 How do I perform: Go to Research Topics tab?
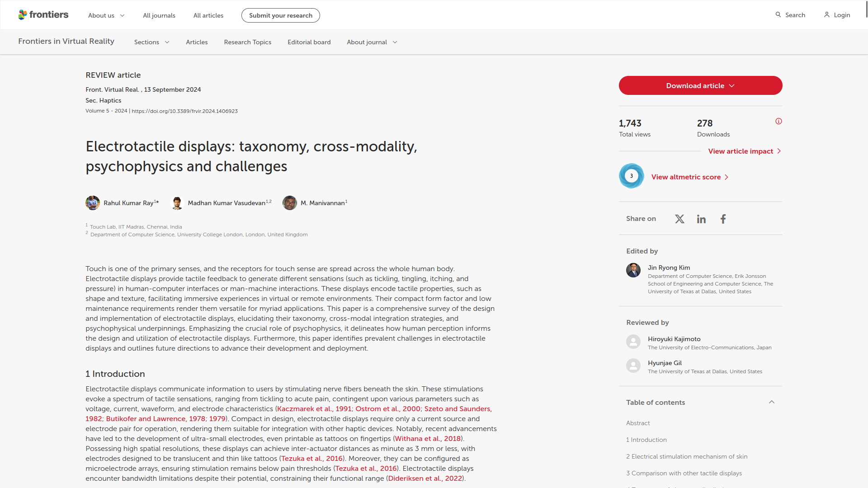[x=247, y=42]
